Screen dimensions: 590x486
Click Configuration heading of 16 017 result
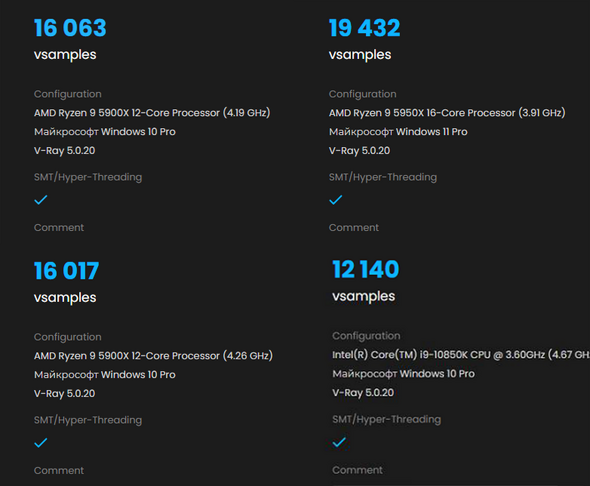(x=68, y=337)
